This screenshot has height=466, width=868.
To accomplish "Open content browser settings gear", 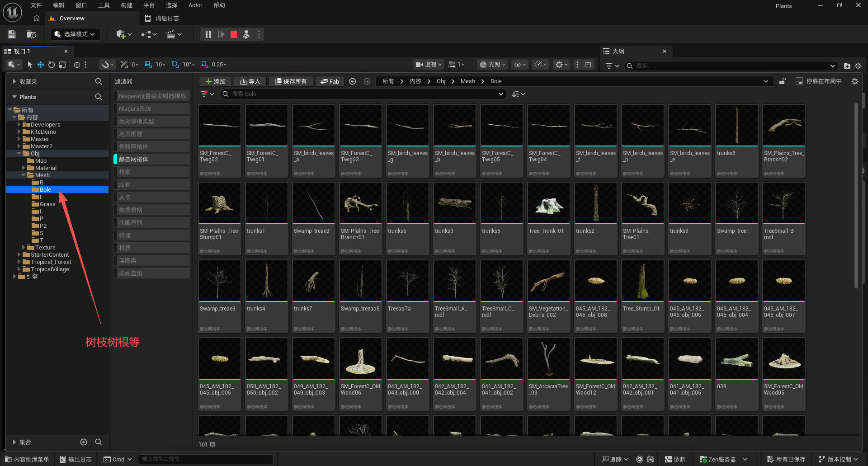I will (854, 81).
